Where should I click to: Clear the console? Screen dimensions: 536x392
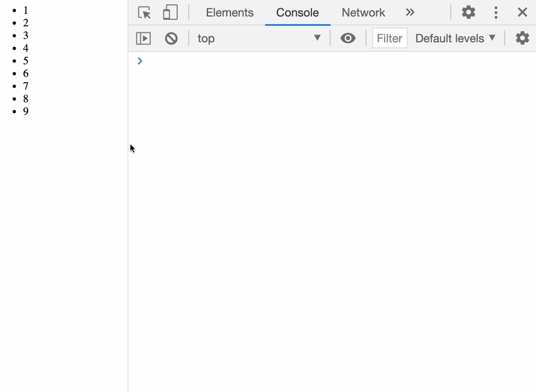[171, 38]
